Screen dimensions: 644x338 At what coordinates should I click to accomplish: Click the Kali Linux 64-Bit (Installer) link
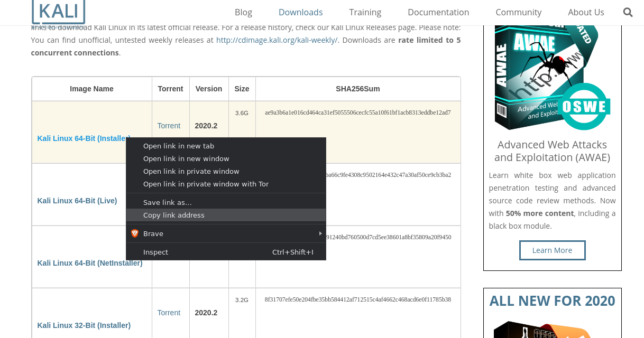84,138
